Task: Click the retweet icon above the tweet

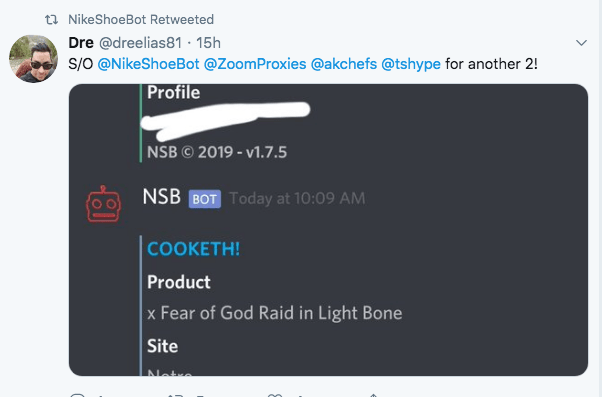Action: 51,20
